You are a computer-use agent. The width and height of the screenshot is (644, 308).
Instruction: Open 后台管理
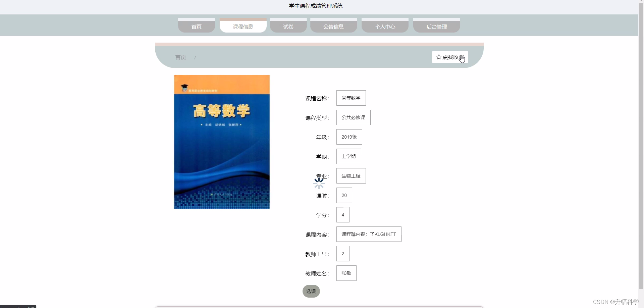click(436, 27)
